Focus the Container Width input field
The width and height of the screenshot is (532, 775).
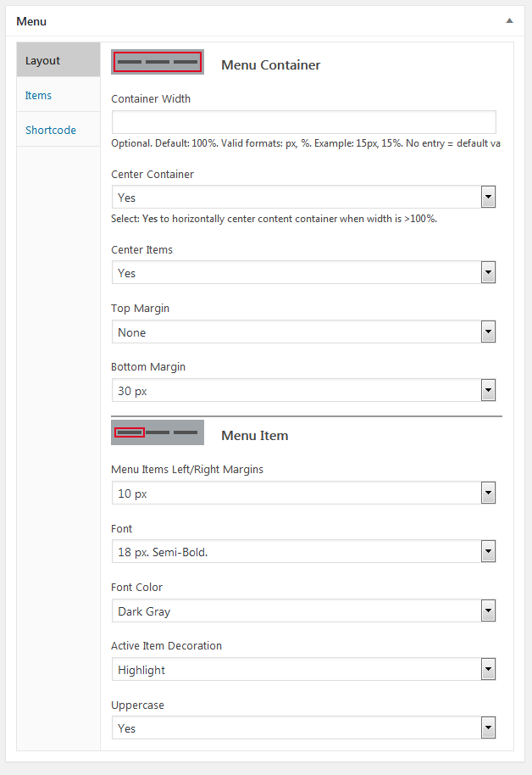click(x=303, y=121)
